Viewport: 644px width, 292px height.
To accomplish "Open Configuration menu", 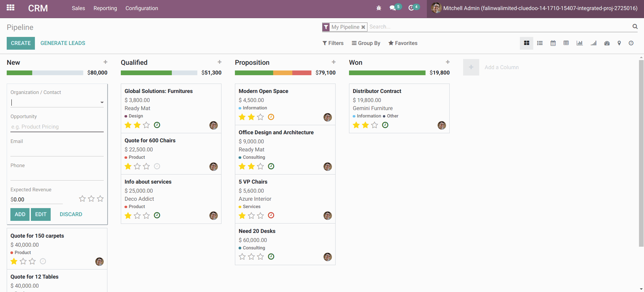I will [x=142, y=8].
